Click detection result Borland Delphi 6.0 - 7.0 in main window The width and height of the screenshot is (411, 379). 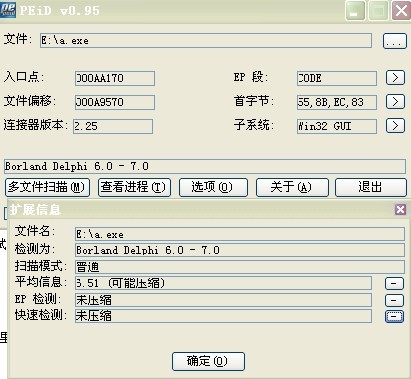(x=205, y=166)
